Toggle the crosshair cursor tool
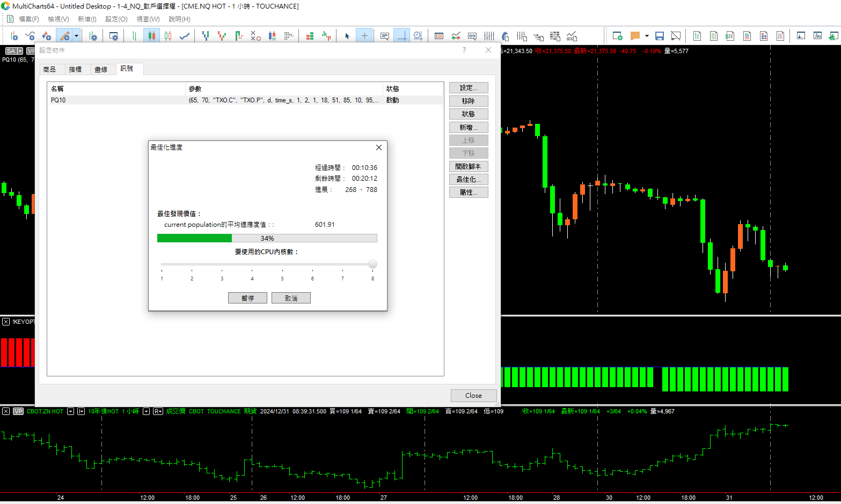This screenshot has height=504, width=841. (x=364, y=36)
